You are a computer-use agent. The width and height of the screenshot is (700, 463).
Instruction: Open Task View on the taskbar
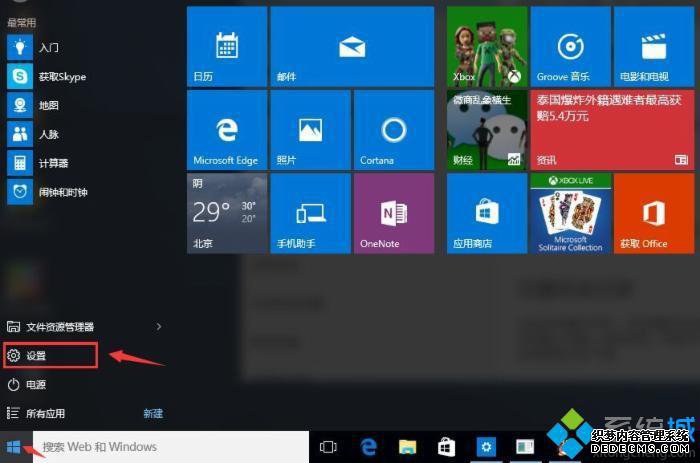(328, 446)
